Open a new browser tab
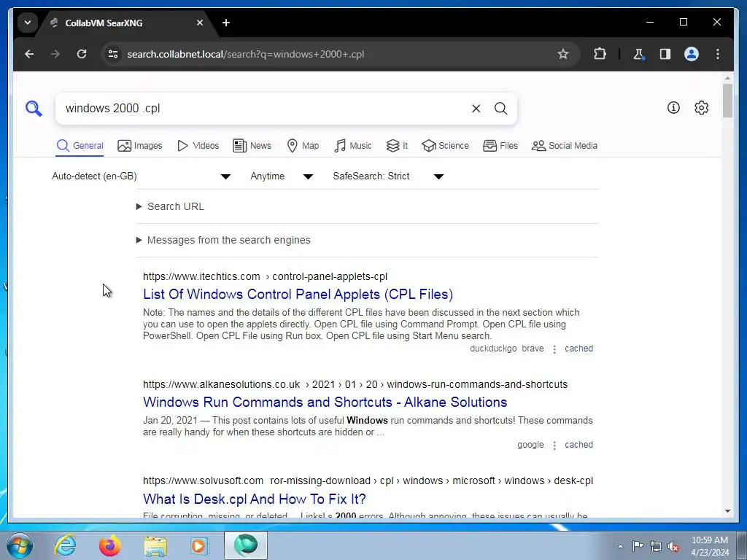Image resolution: width=747 pixels, height=560 pixels. point(226,23)
